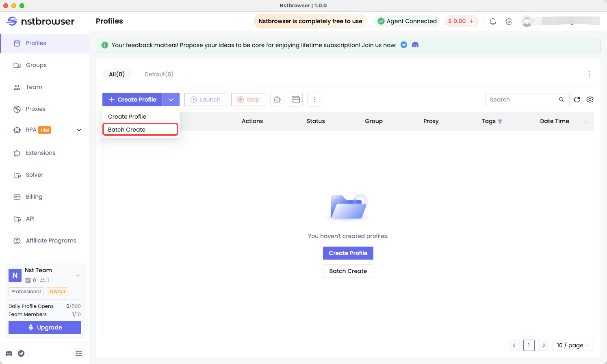Click the RPA robot toolbar icon
The image size is (607, 364).
click(277, 100)
